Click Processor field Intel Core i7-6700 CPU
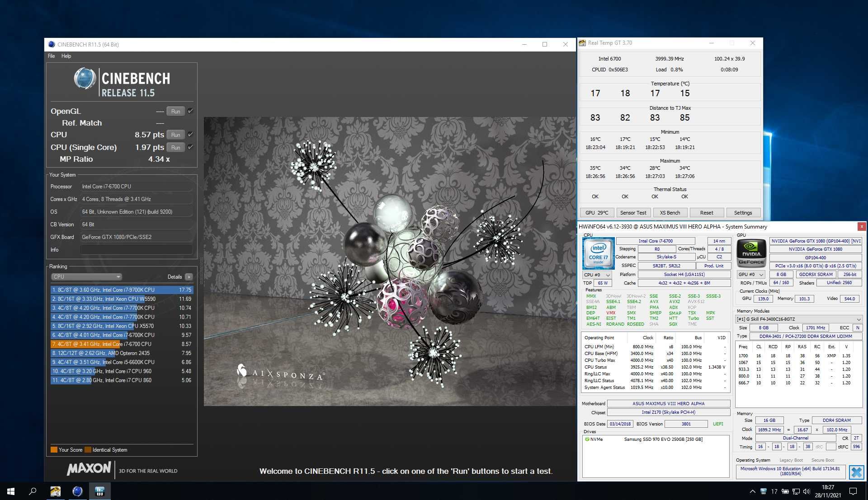This screenshot has width=868, height=500. (x=136, y=187)
